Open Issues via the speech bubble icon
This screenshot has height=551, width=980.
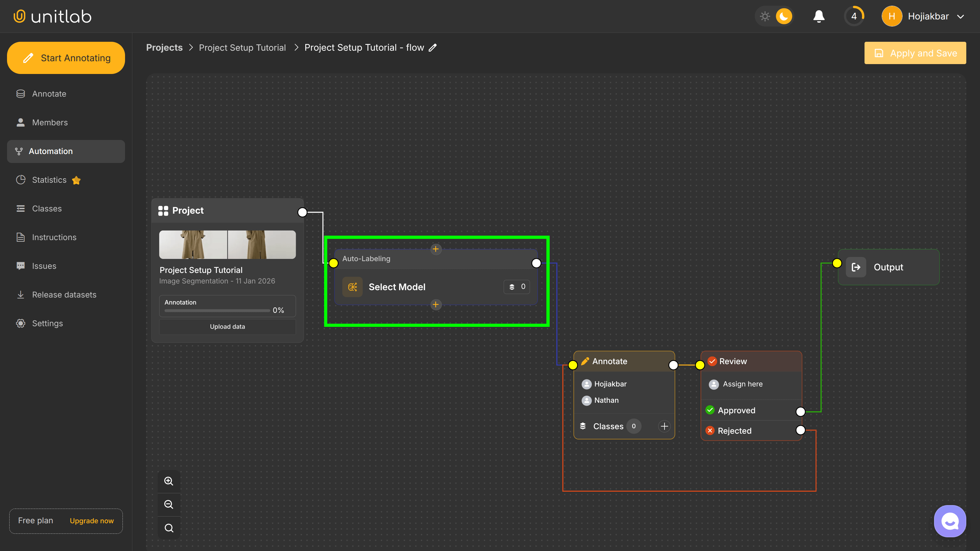point(20,266)
